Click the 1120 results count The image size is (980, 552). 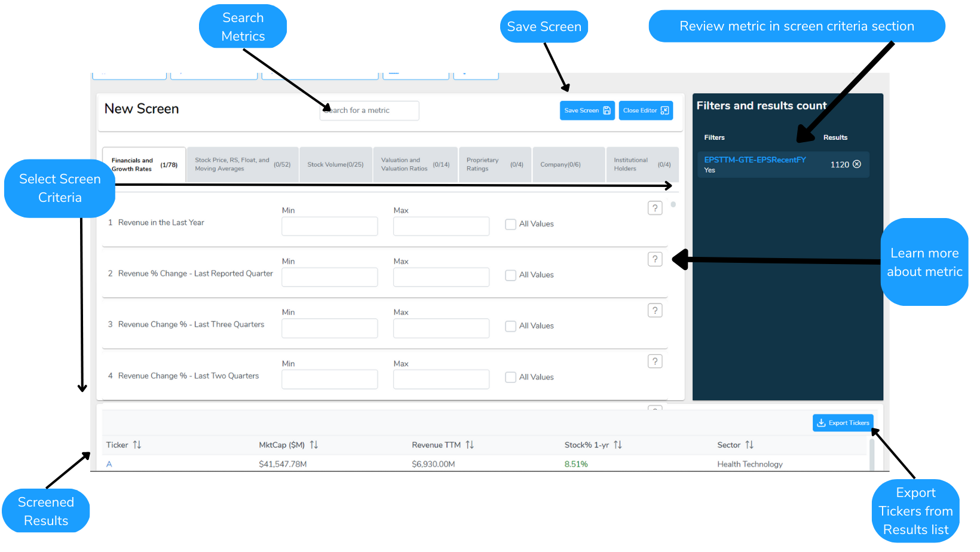click(x=840, y=165)
